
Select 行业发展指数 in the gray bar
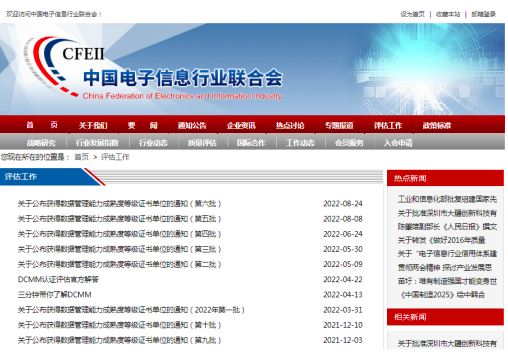pyautogui.click(x=97, y=143)
